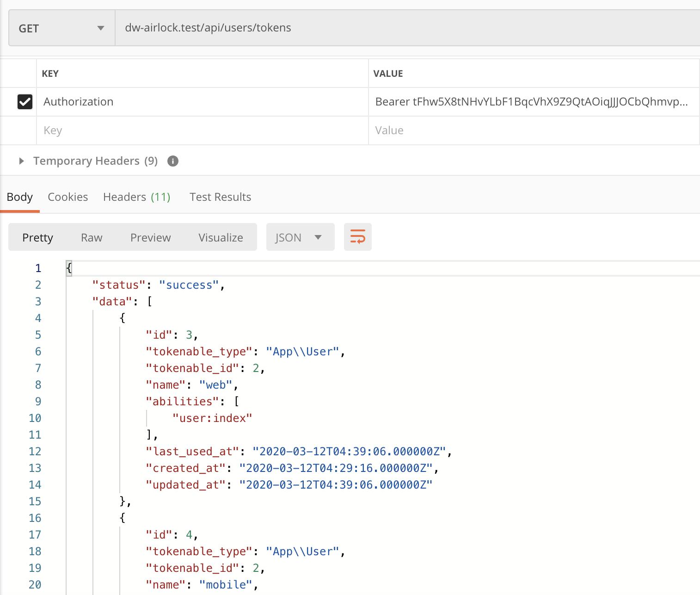This screenshot has height=595, width=700.
Task: Click the empty Value input field
Action: click(x=533, y=130)
